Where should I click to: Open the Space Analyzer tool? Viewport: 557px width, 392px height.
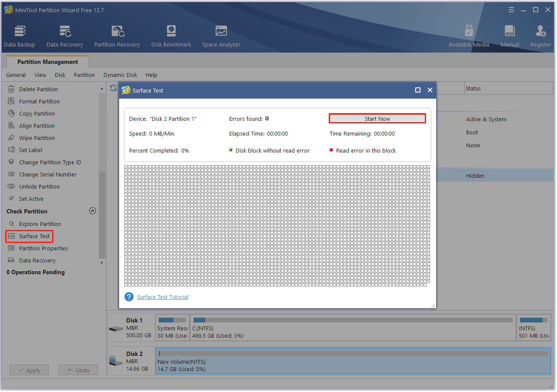click(x=221, y=36)
